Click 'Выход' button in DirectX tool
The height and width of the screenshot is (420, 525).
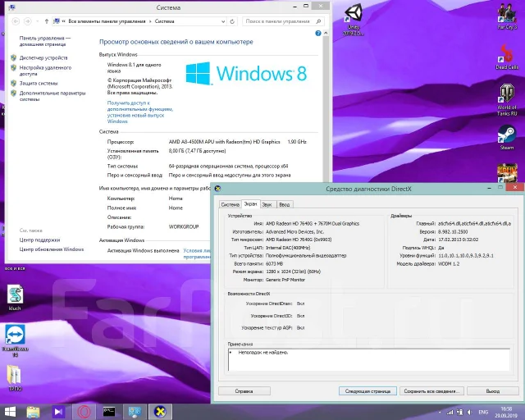[492, 391]
